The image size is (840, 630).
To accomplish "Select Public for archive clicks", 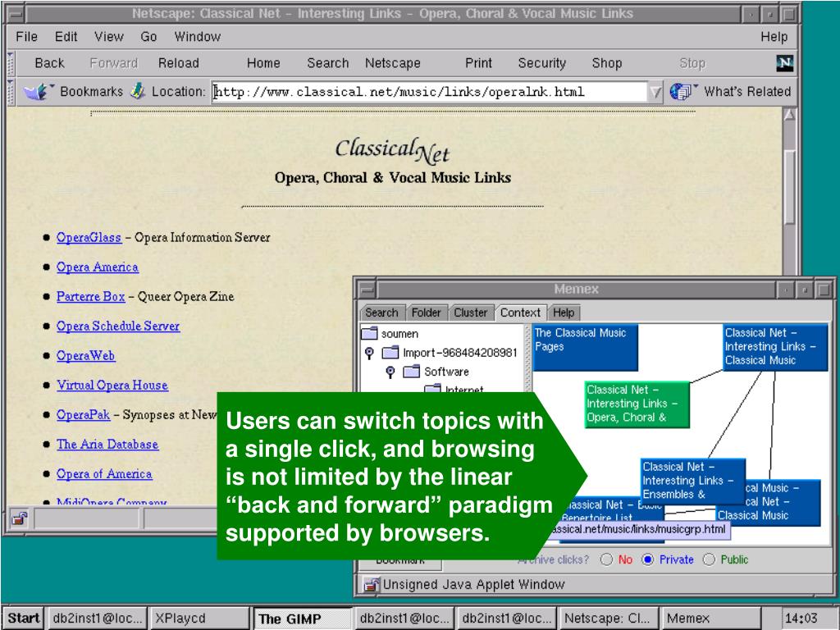I will click(709, 559).
